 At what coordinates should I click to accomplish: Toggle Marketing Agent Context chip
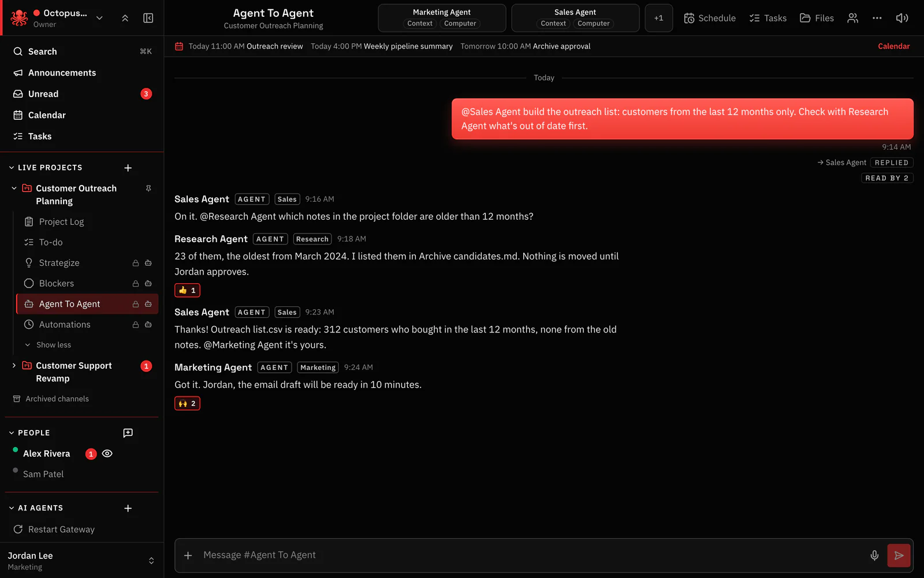pyautogui.click(x=420, y=24)
